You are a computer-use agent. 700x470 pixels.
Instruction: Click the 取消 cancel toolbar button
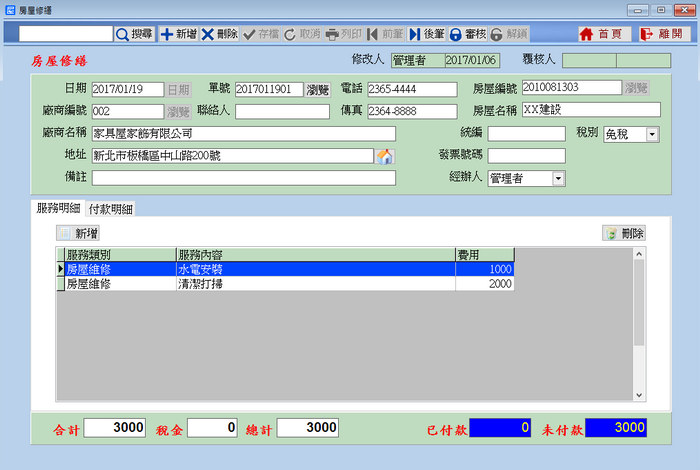click(302, 34)
